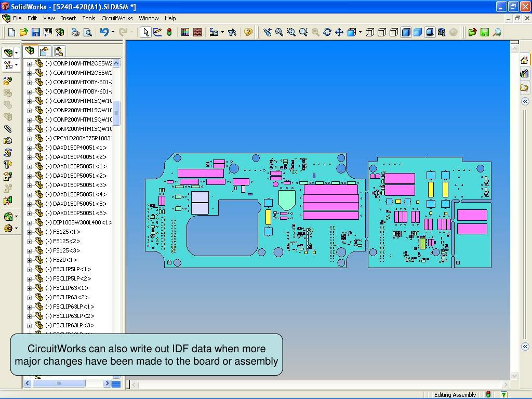Click the Zoom to Fit icon
The height and width of the screenshot is (399, 532).
click(279, 32)
